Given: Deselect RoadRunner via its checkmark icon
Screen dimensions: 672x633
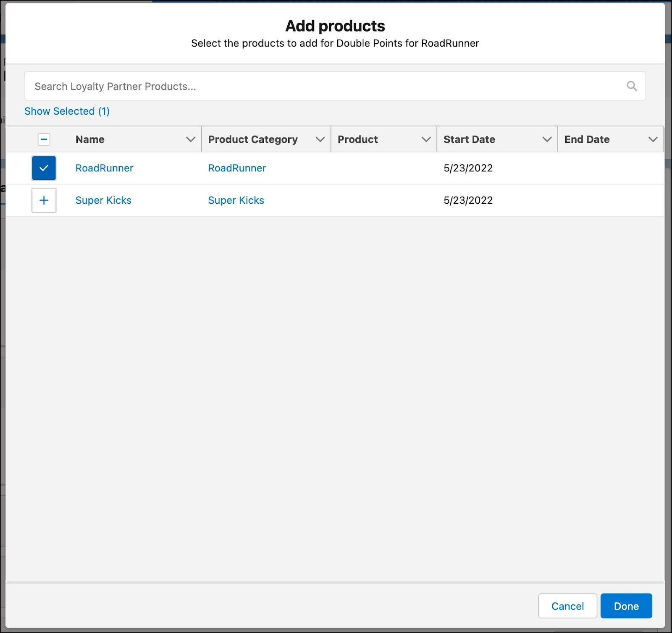Looking at the screenshot, I should point(44,168).
